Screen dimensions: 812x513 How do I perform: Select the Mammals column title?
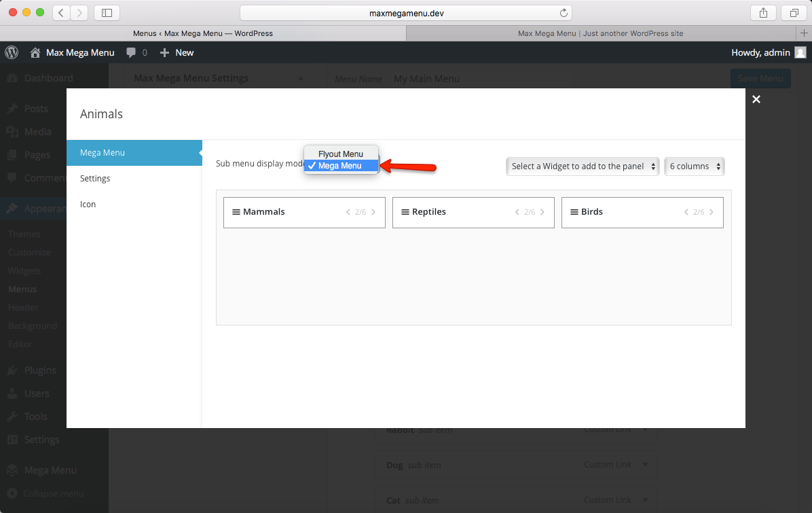pos(264,212)
